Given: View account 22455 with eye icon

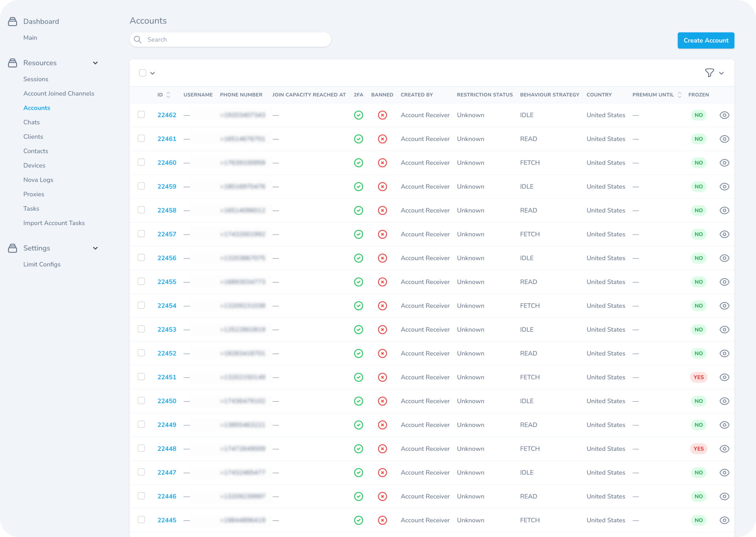Looking at the screenshot, I should [724, 282].
